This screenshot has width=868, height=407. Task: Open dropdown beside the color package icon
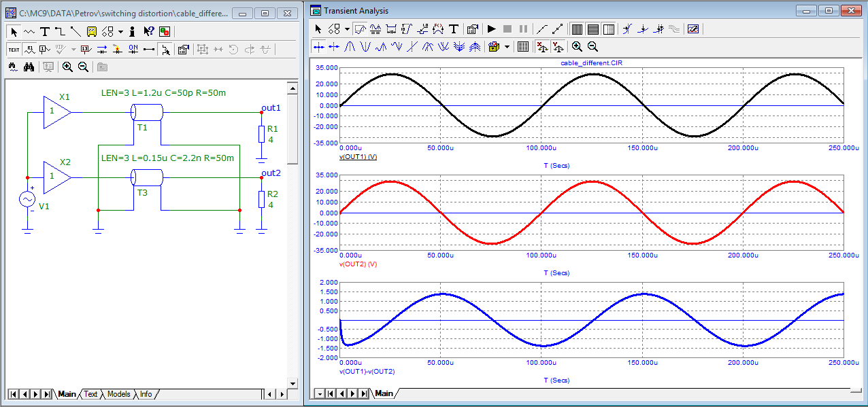coord(507,47)
